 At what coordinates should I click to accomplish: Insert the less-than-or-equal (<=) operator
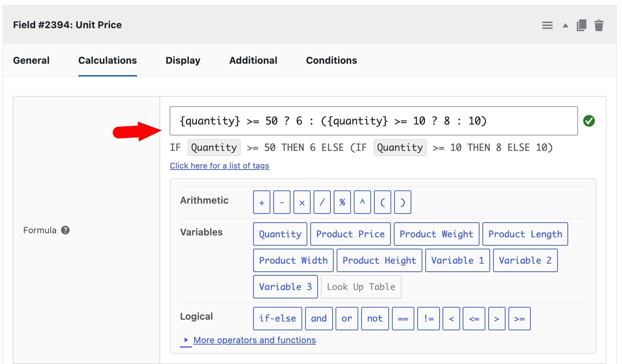[474, 319]
